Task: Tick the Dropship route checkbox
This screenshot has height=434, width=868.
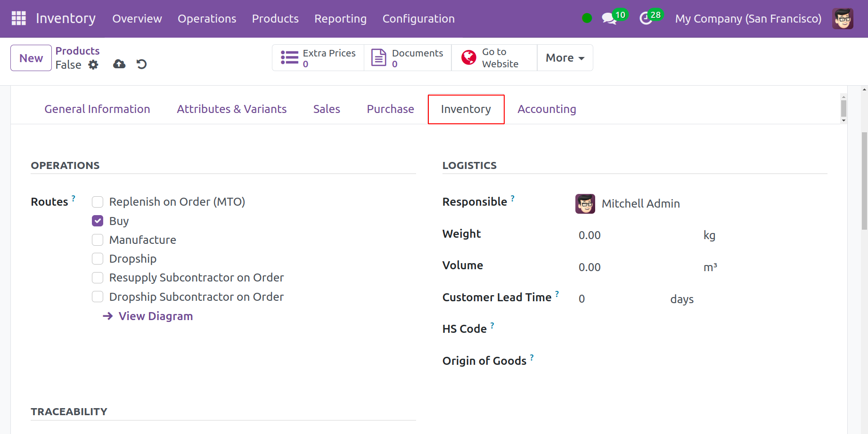Action: tap(98, 259)
